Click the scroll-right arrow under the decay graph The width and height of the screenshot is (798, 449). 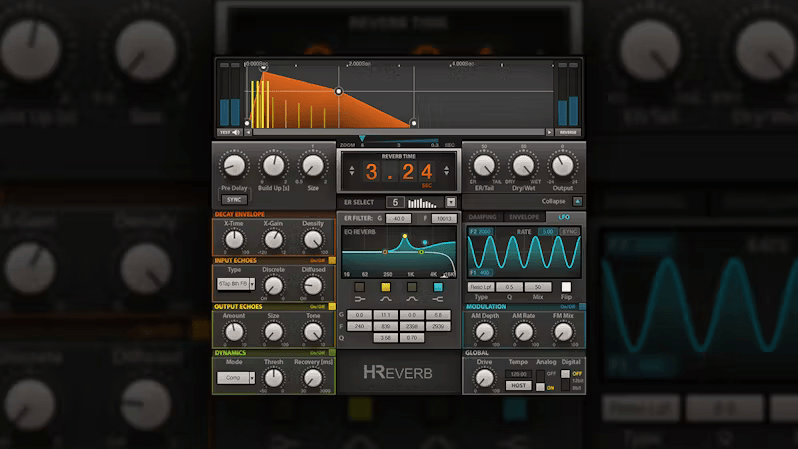click(x=549, y=132)
